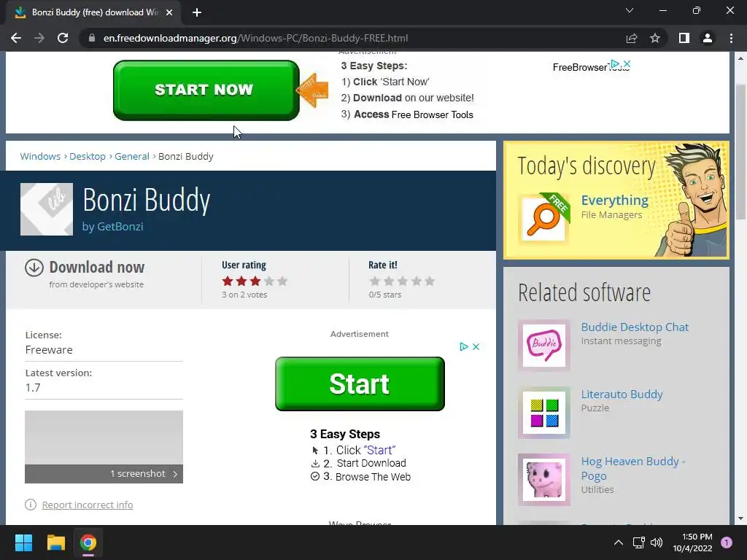The width and height of the screenshot is (747, 560).
Task: Click the circular download arrow icon
Action: 34,268
